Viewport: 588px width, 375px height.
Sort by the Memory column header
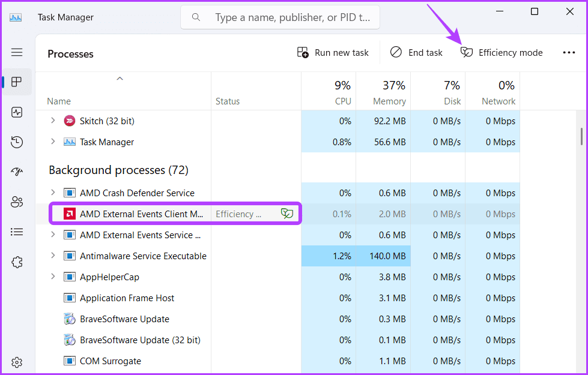(x=383, y=91)
